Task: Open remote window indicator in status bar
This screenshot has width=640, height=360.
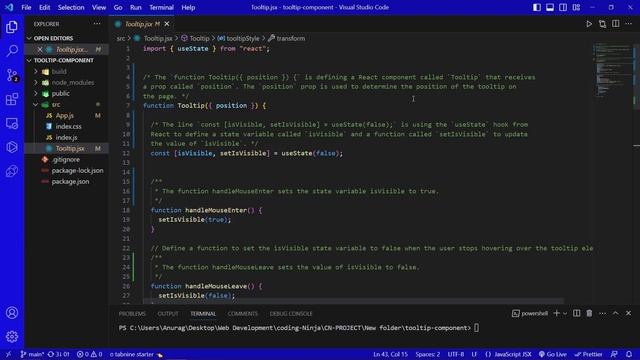Action: 8,354
